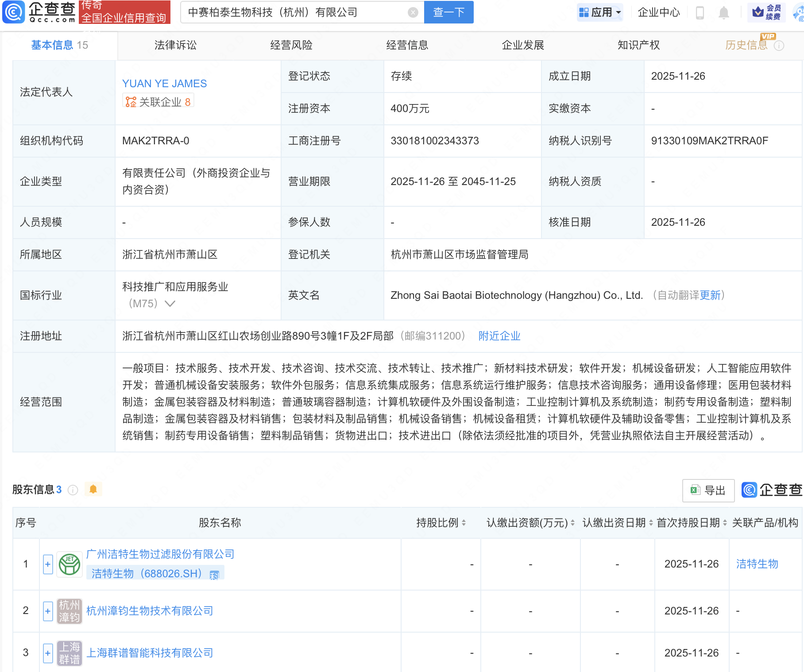The image size is (804, 672).
Task: Enable monitoring via the orange bell toggle
Action: pyautogui.click(x=93, y=489)
